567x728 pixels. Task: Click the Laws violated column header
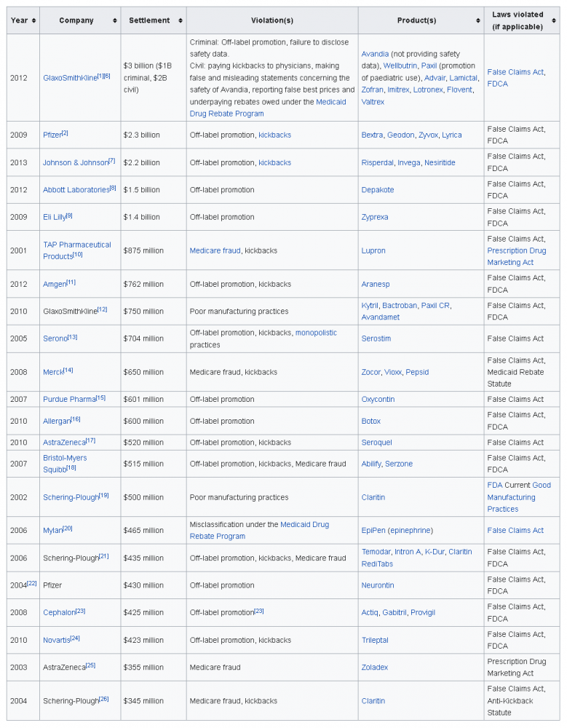(516, 20)
